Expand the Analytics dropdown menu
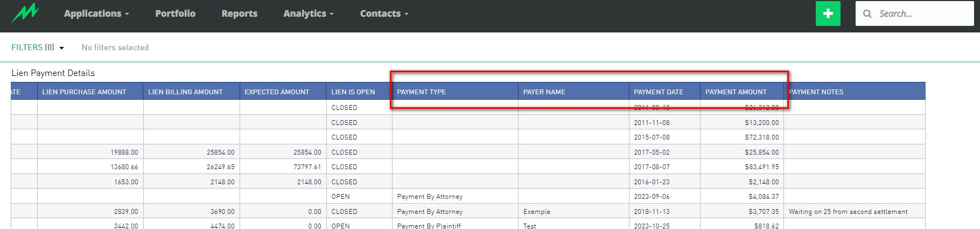Image resolution: width=980 pixels, height=229 pixels. pos(308,13)
